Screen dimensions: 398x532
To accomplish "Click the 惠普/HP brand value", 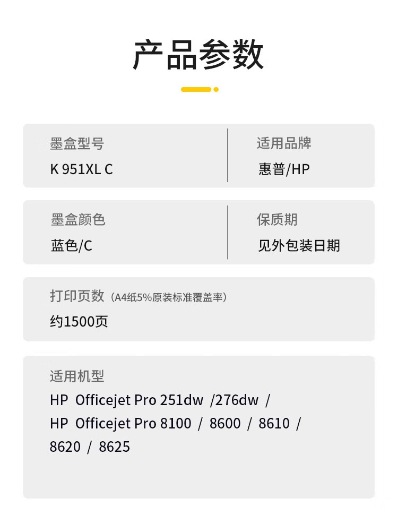I will click(284, 169).
